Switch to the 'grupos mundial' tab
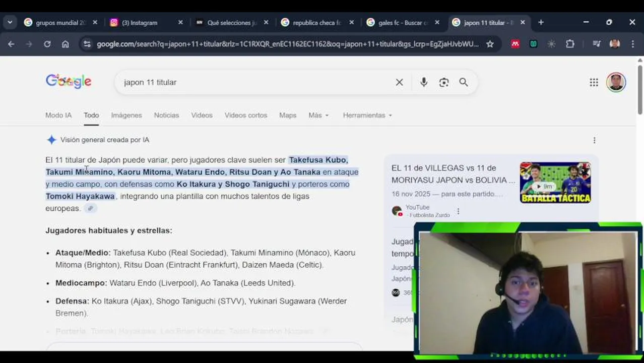Viewport: 644px width, 363px height. (61, 23)
